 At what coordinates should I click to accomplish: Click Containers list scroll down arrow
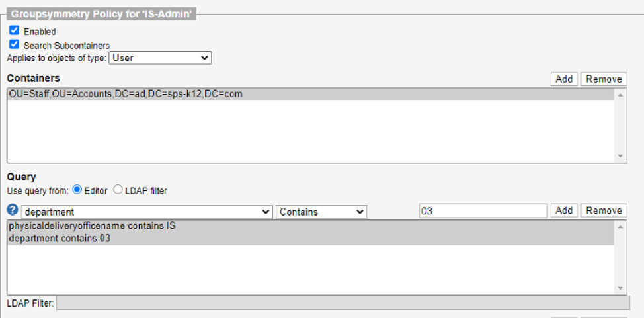coord(620,156)
